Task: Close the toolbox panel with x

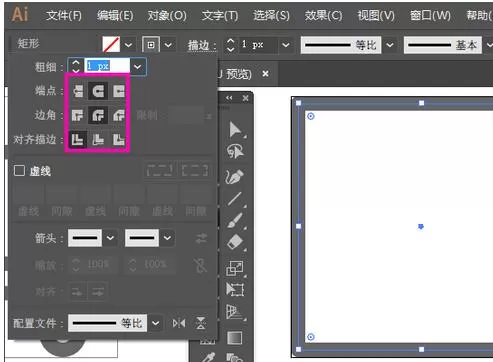Action: click(246, 98)
